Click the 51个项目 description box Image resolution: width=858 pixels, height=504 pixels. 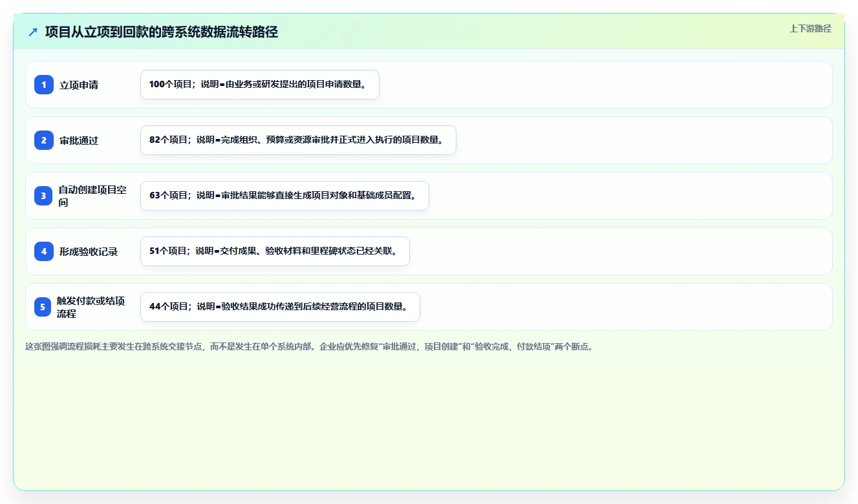click(275, 251)
